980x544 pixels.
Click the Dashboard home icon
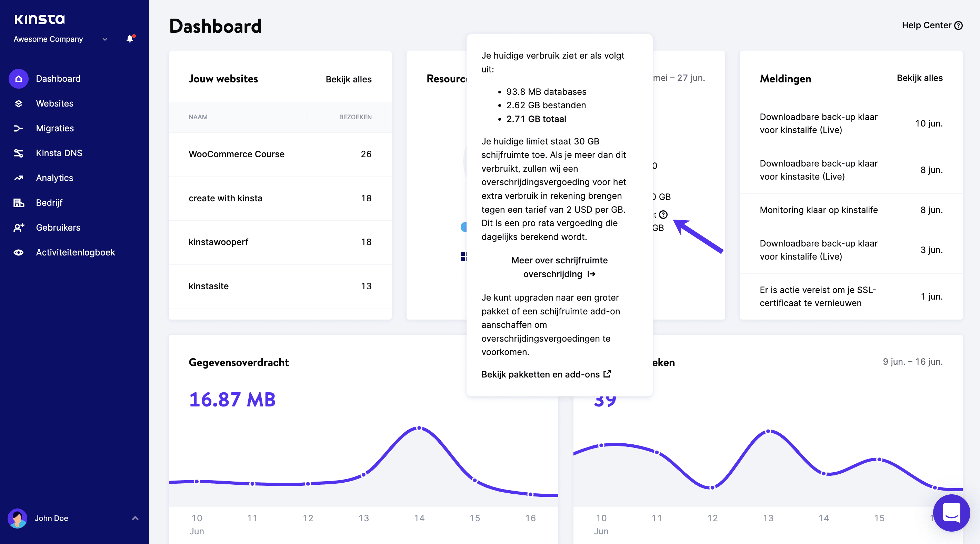[x=19, y=79]
